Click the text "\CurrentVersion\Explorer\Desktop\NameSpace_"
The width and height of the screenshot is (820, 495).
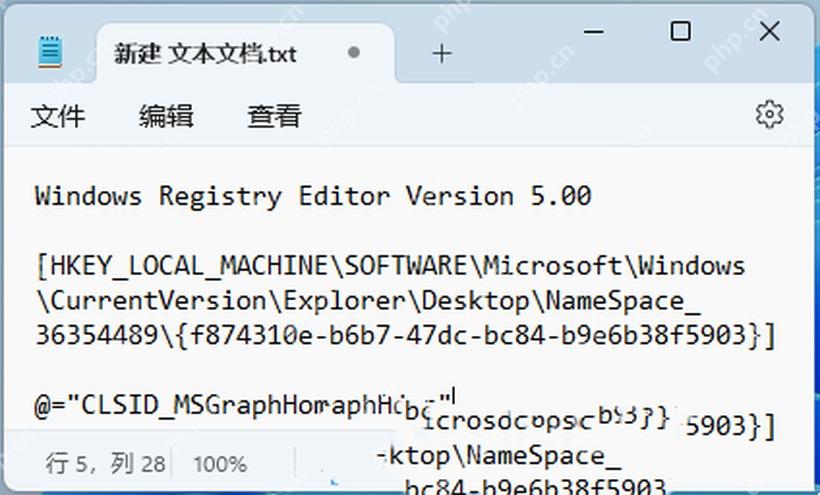(368, 302)
